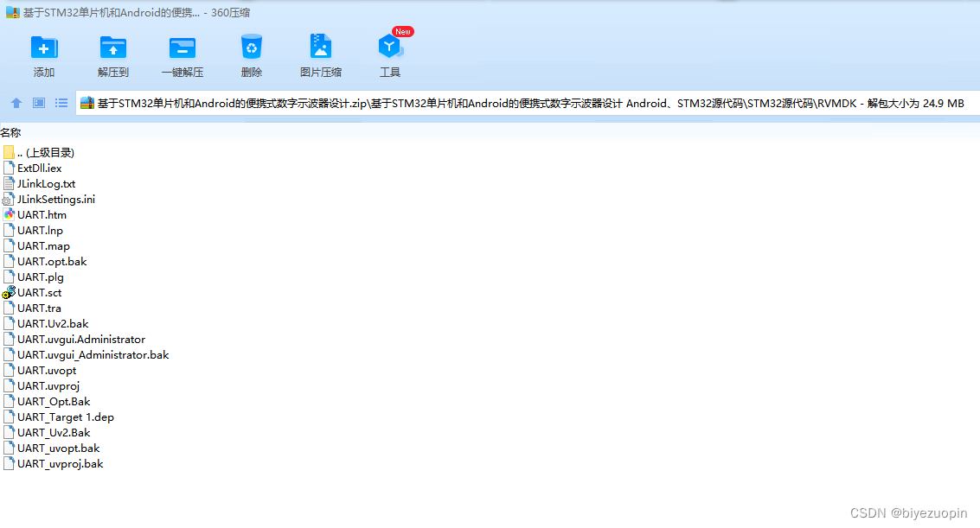Open the 图片压缩 (Image compress) tool

pyautogui.click(x=321, y=48)
